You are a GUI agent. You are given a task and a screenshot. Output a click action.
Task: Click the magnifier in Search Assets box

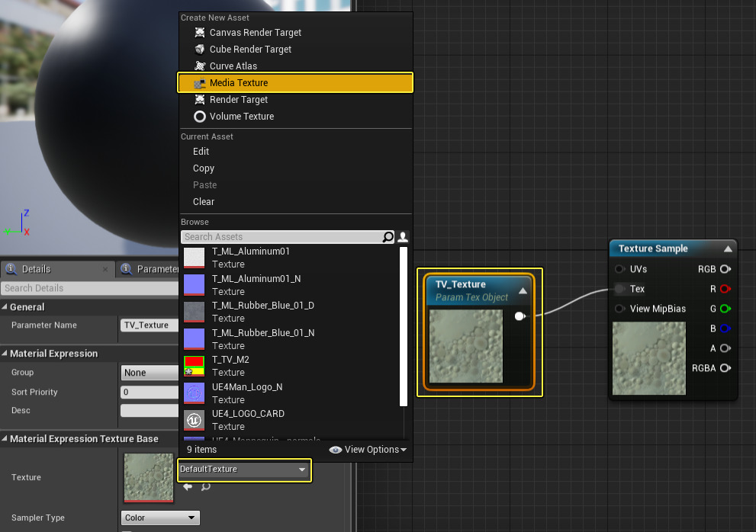[x=388, y=237]
